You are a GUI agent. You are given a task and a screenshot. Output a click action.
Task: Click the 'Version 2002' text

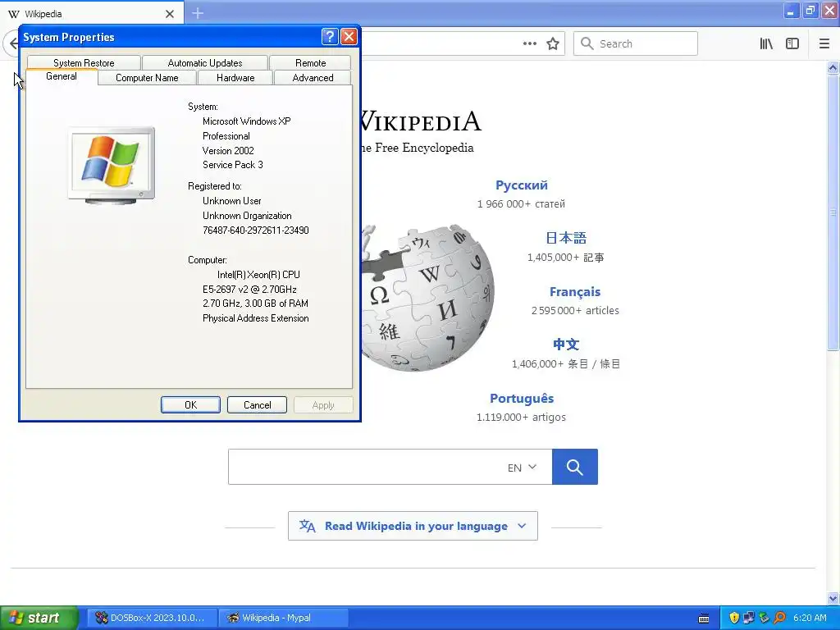[228, 151]
